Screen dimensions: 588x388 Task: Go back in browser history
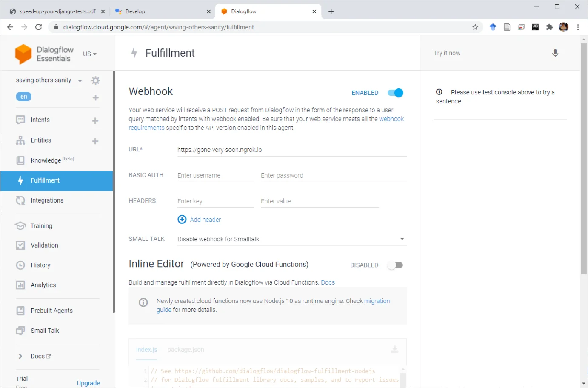[x=10, y=27]
